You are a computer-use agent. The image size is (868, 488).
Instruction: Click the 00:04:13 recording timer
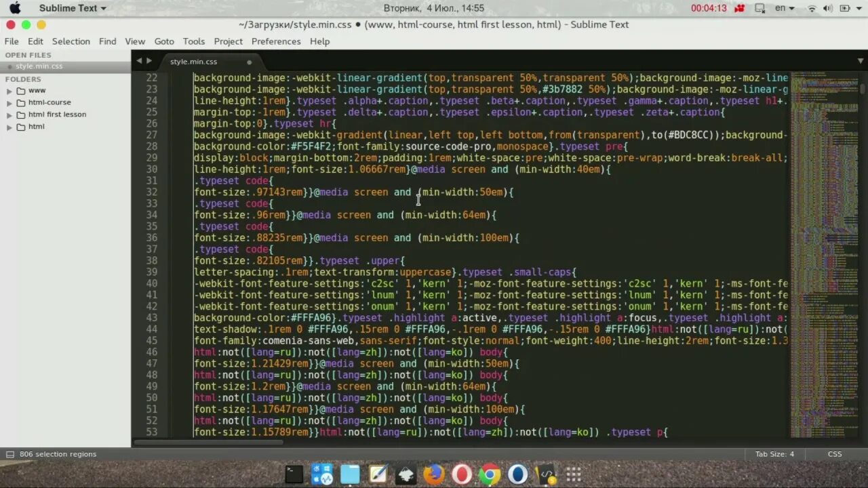click(709, 8)
